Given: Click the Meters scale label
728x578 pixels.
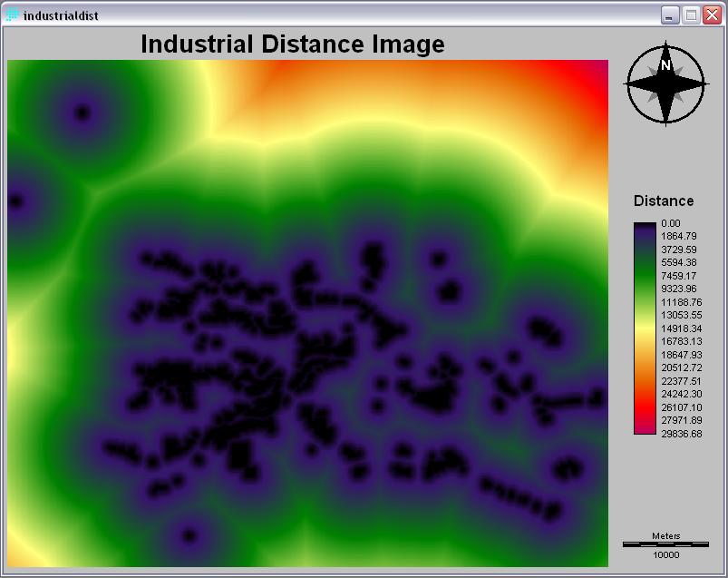Looking at the screenshot, I should pyautogui.click(x=665, y=535).
